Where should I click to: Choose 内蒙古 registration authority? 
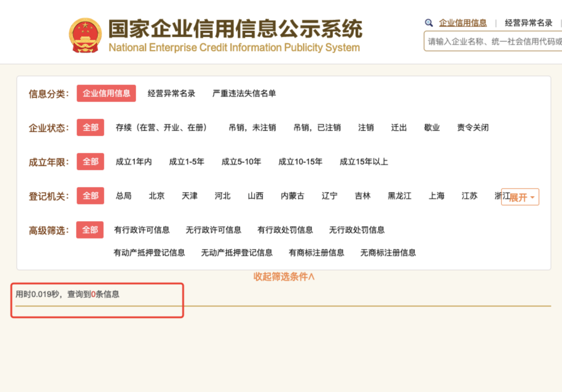pos(292,196)
